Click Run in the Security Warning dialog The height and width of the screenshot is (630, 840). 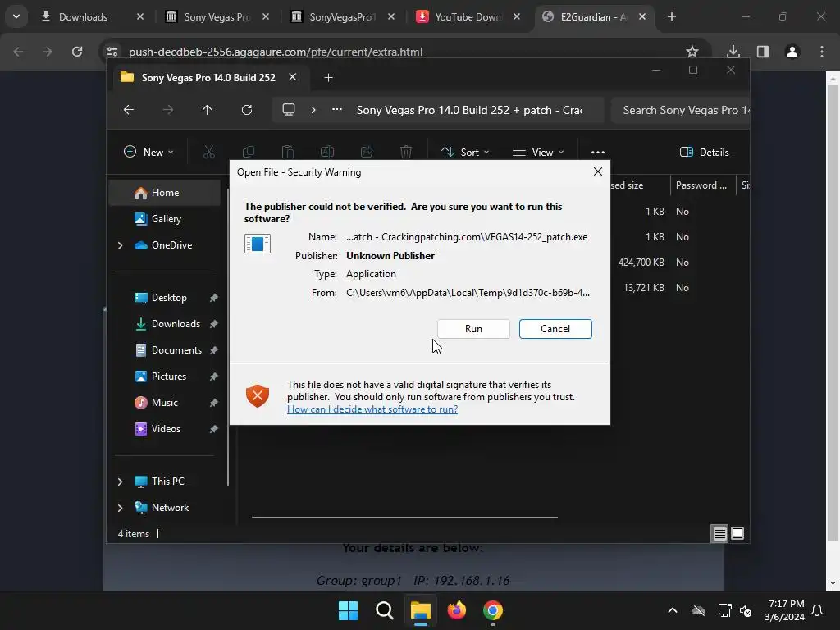(473, 329)
